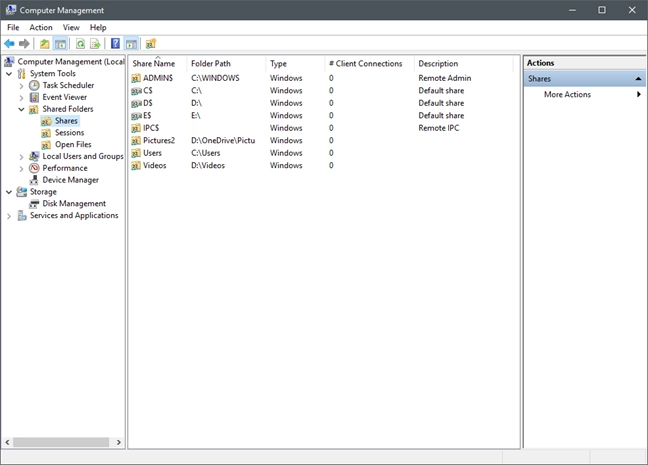Sort by # Client Connections column header

pos(369,64)
